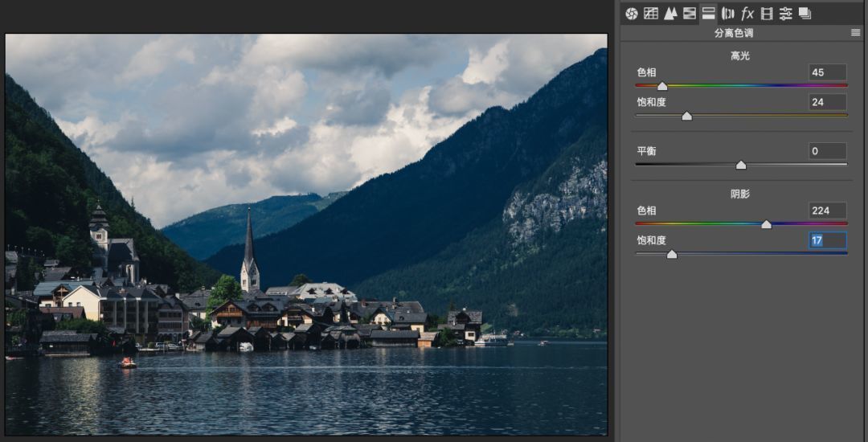Click the highlights 饱和度 value field
This screenshot has width=868, height=442.
coord(827,102)
